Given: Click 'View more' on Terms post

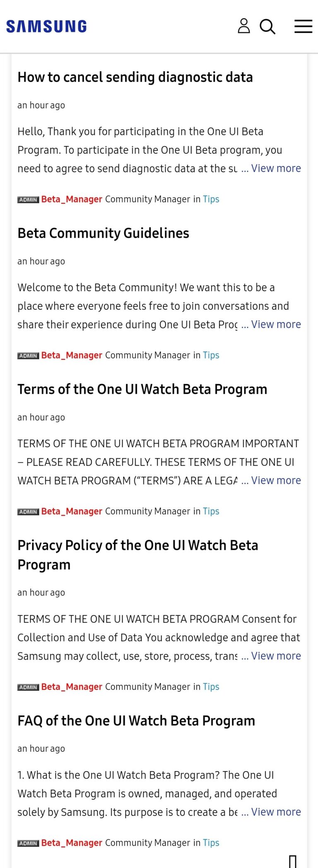Looking at the screenshot, I should (276, 480).
